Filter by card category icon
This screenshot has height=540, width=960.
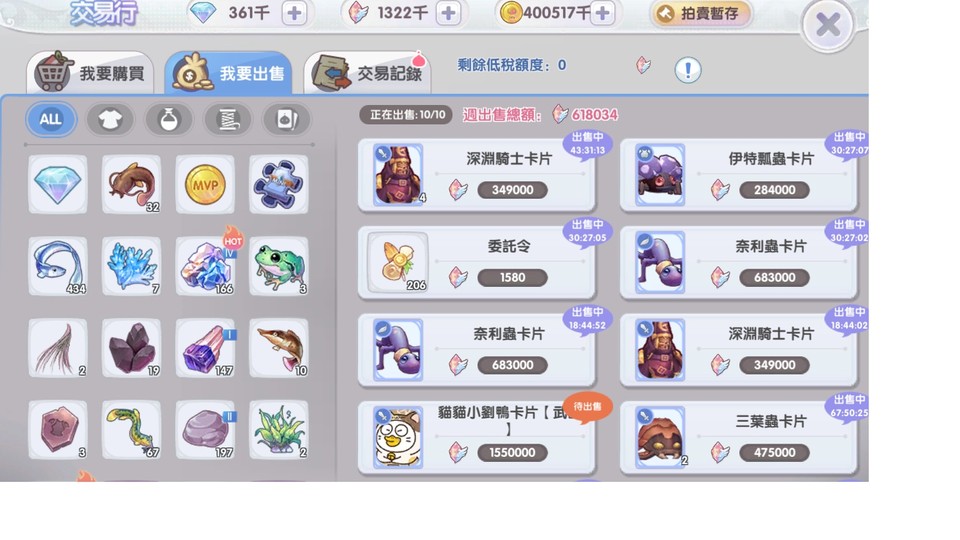coord(286,119)
